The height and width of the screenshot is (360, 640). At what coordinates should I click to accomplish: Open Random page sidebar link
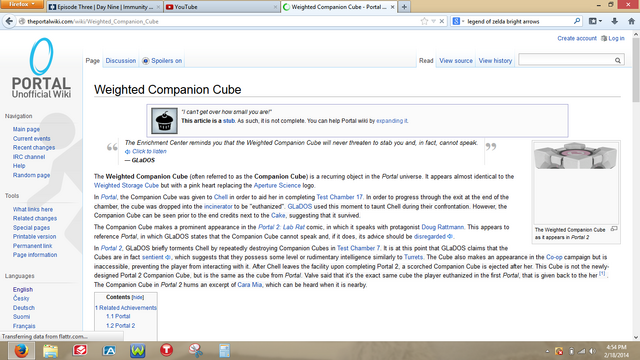(x=31, y=175)
